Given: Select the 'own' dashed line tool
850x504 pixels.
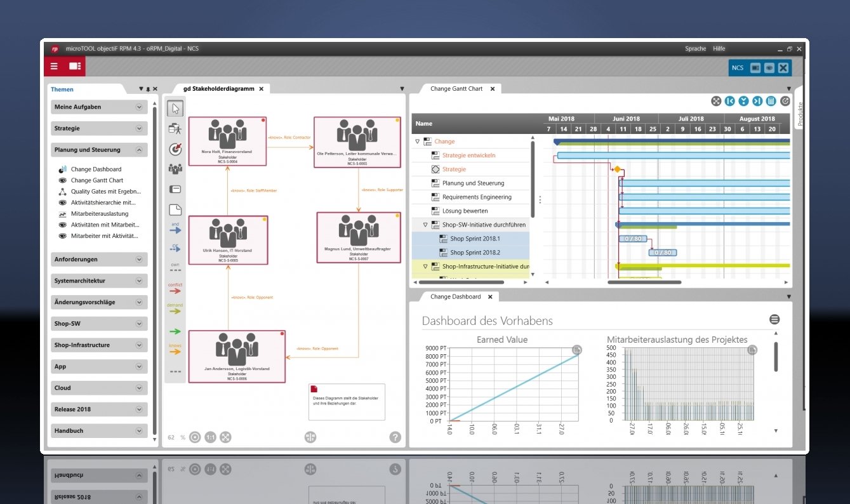Looking at the screenshot, I should [x=175, y=267].
